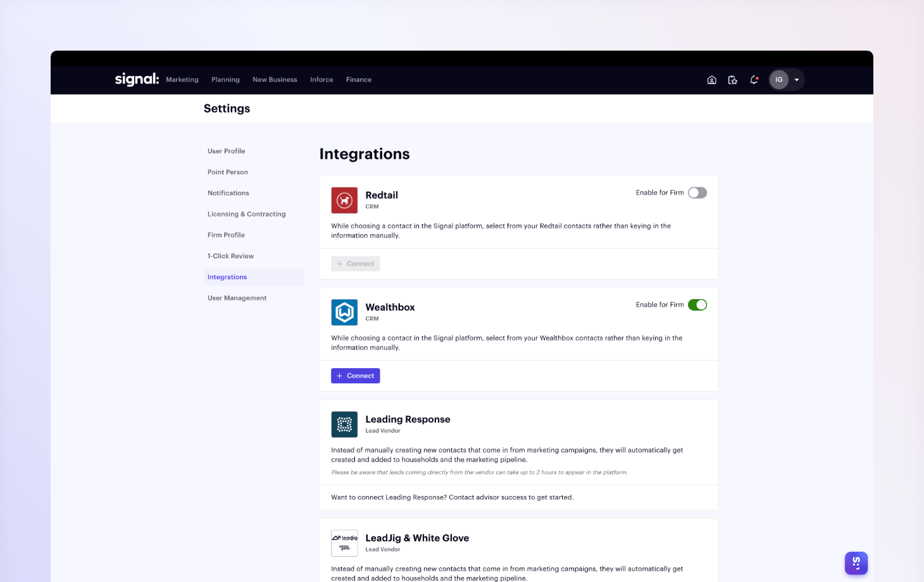
Task: Open the Firm Profile settings section
Action: pos(226,235)
